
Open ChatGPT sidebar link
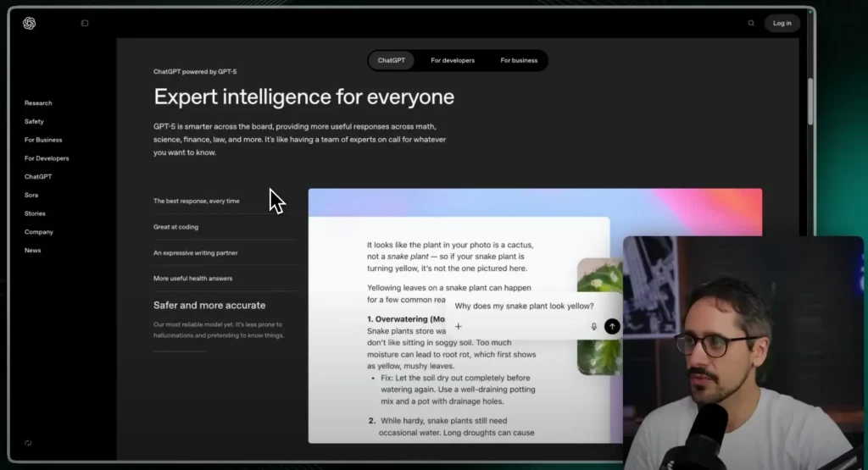pyautogui.click(x=37, y=176)
